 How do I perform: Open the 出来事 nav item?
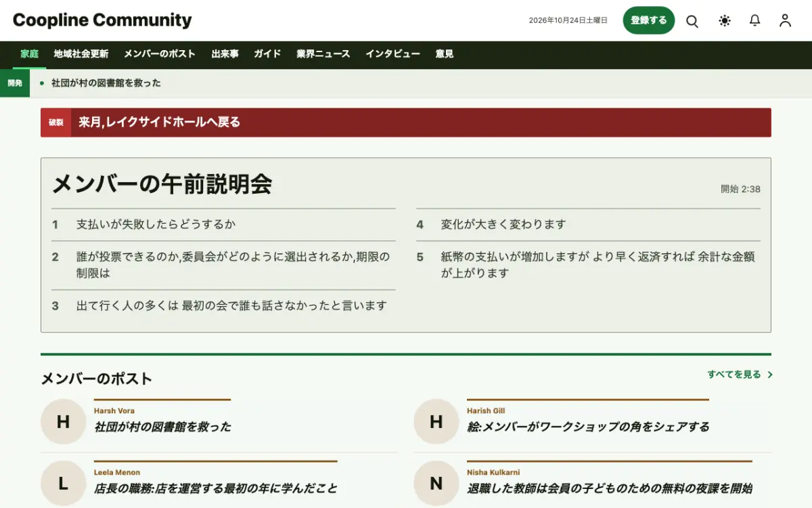pyautogui.click(x=225, y=54)
